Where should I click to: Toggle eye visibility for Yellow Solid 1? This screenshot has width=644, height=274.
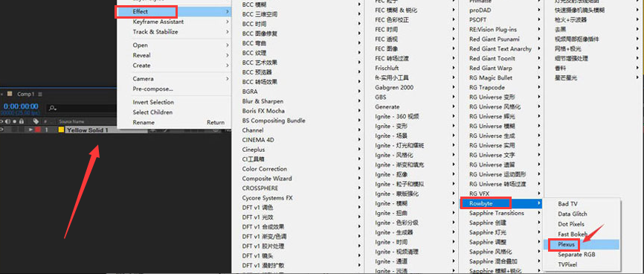(x=1, y=130)
